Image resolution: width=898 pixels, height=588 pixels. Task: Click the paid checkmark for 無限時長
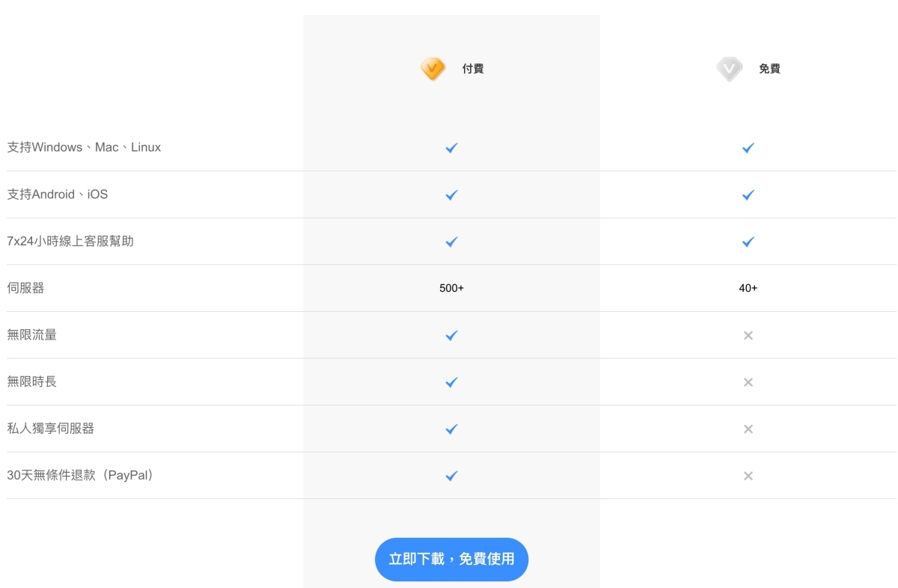(x=451, y=382)
